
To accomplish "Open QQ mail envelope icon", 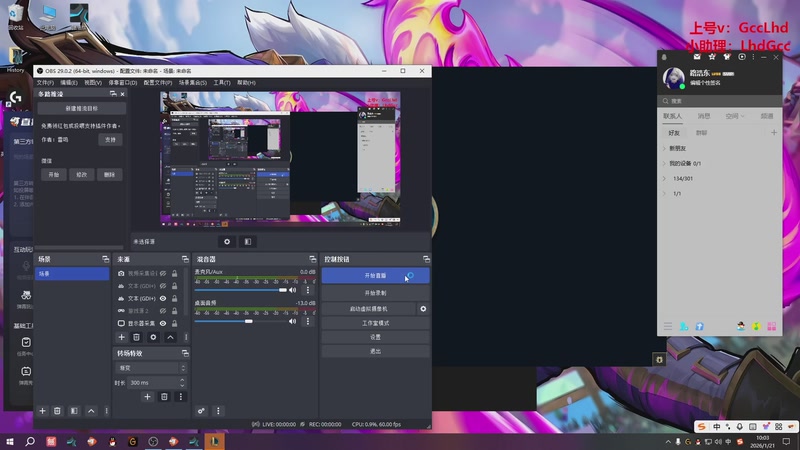I will click(697, 57).
